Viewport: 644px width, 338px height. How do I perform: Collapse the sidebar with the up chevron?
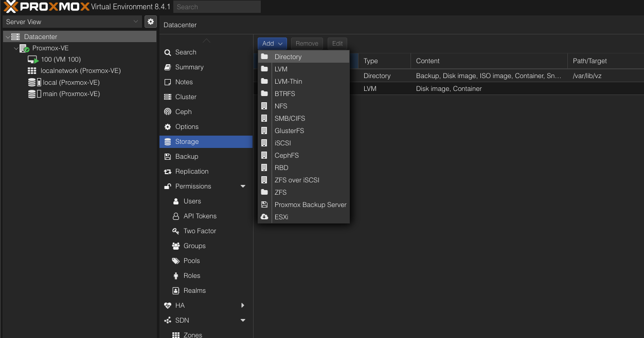pyautogui.click(x=206, y=41)
